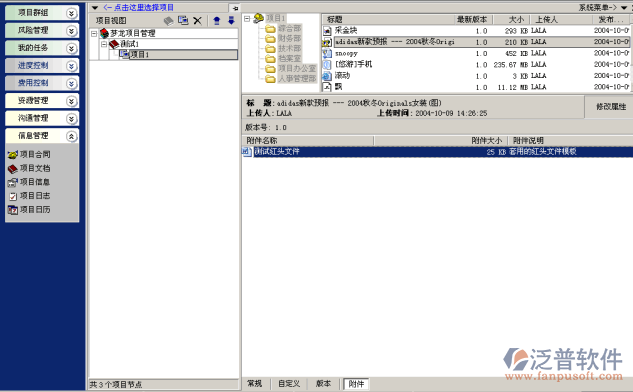This screenshot has height=392, width=633.
Task: Collapse the 梦龙项目管理 tree node
Action: point(94,34)
